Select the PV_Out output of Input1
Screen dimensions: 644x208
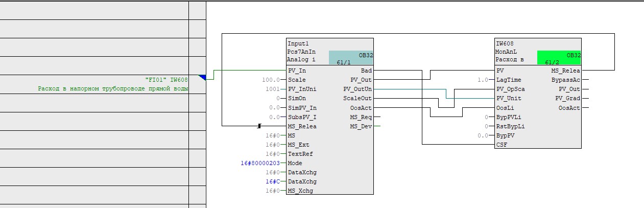click(x=361, y=80)
